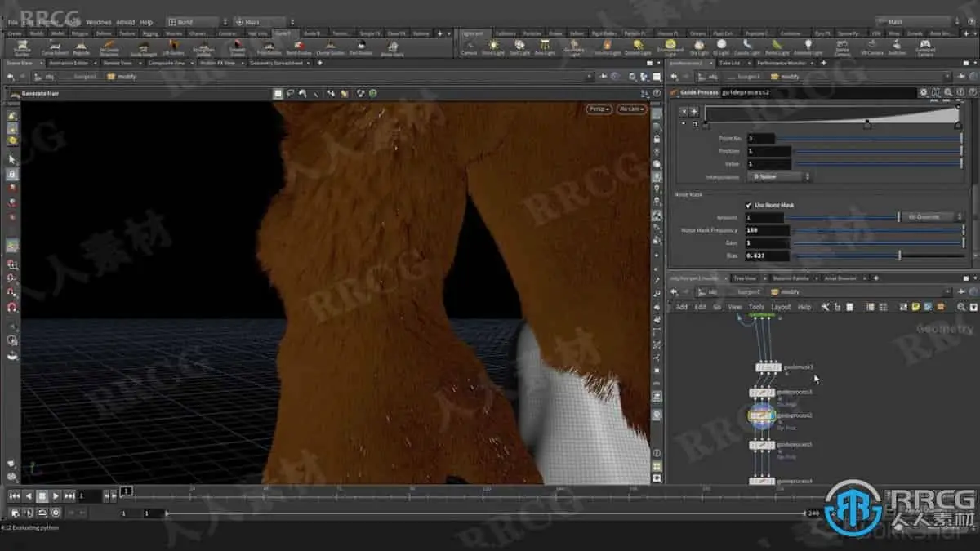980x551 pixels.
Task: Open the Windows menu
Action: (98, 22)
